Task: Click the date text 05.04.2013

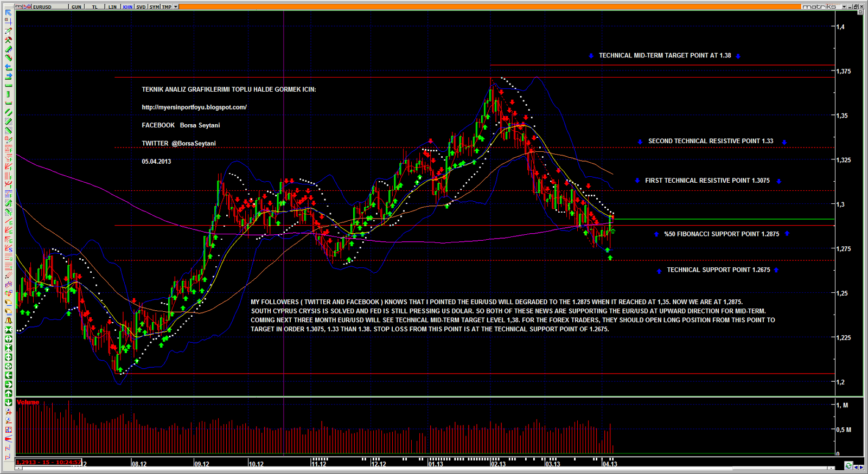Action: (x=156, y=162)
